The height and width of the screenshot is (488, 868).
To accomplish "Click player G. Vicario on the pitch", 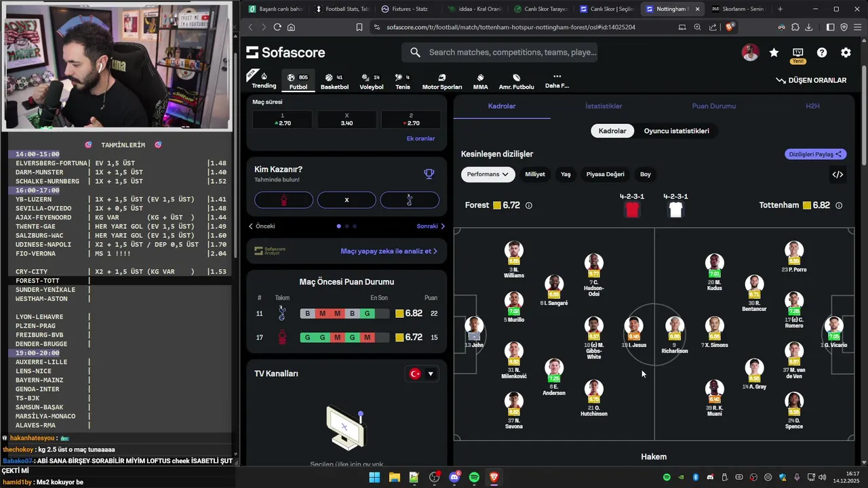I will (x=833, y=332).
